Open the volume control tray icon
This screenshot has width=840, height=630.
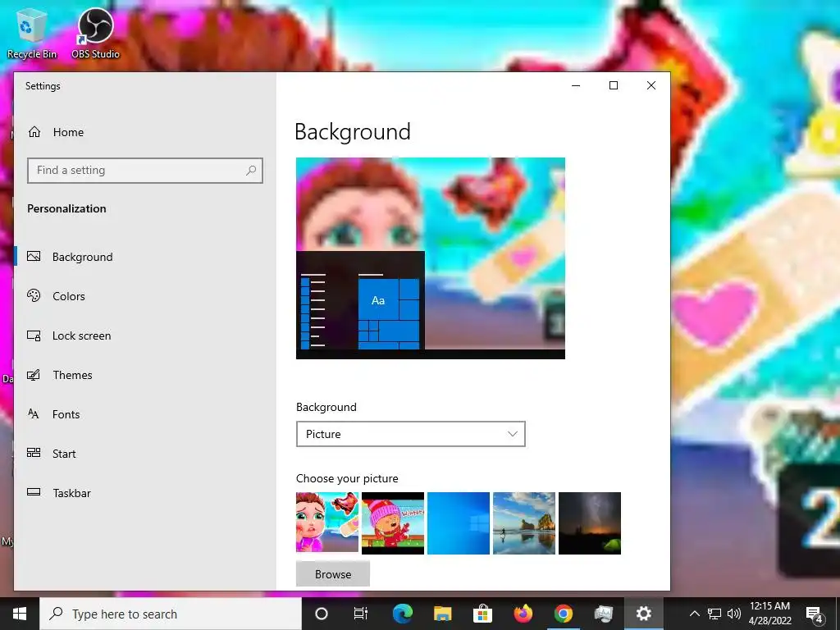click(734, 614)
